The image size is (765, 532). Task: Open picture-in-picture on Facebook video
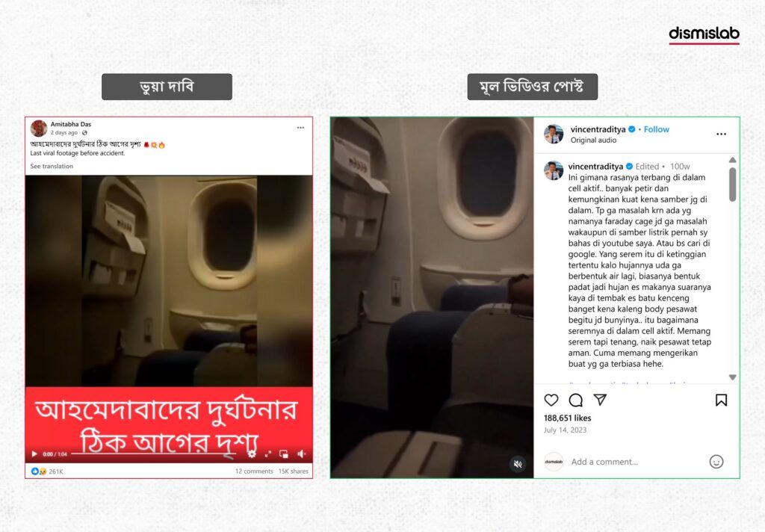pyautogui.click(x=284, y=454)
